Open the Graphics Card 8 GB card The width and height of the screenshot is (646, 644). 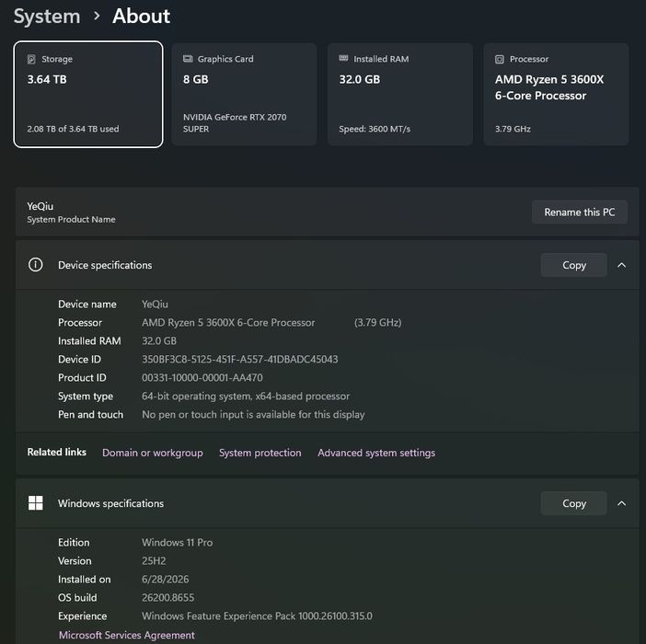(244, 94)
